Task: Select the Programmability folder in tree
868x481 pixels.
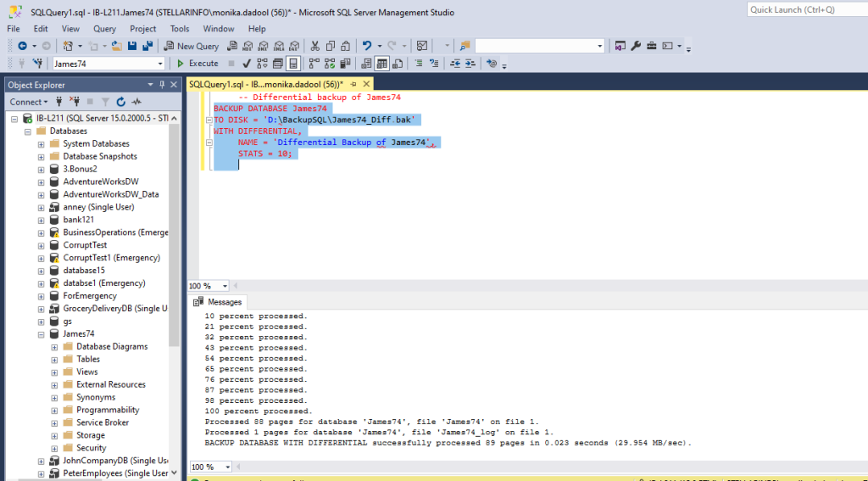Action: point(108,410)
